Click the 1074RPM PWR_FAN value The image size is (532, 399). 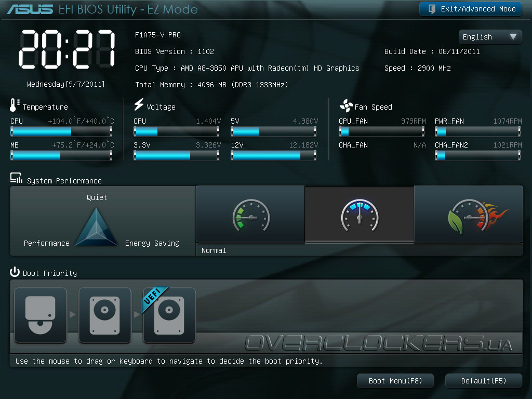508,121
